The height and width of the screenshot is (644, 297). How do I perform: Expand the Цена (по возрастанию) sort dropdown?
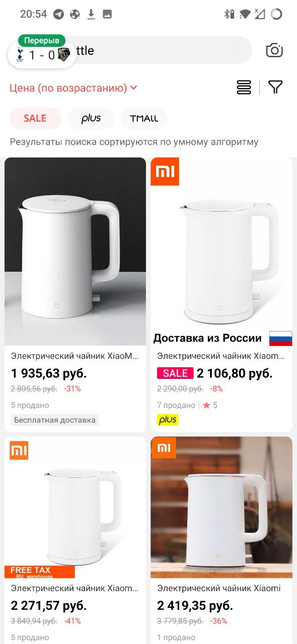point(73,88)
